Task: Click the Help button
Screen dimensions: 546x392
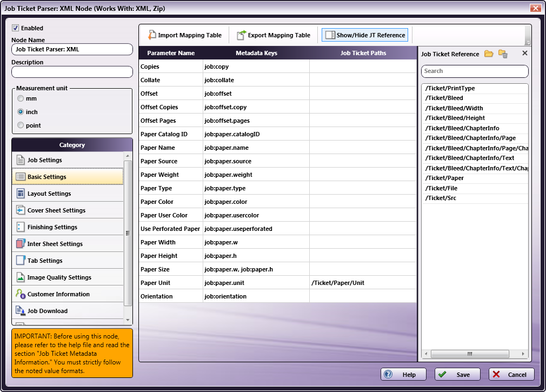Action: coord(403,374)
